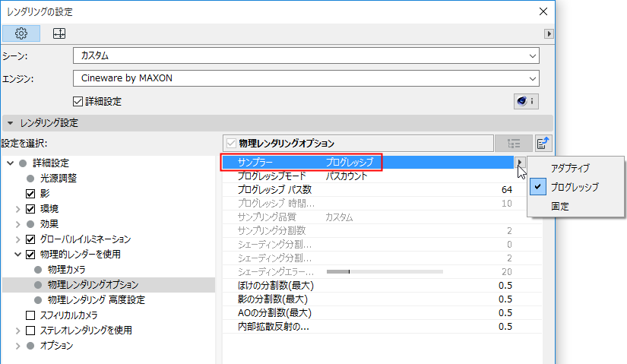Select 物理レンダリング 高度設定 tree item

pos(96,300)
